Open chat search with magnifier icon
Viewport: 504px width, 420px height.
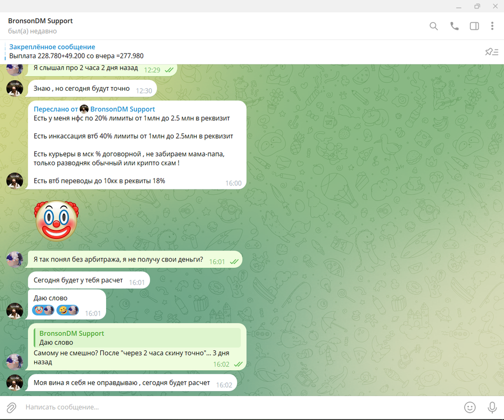click(434, 26)
